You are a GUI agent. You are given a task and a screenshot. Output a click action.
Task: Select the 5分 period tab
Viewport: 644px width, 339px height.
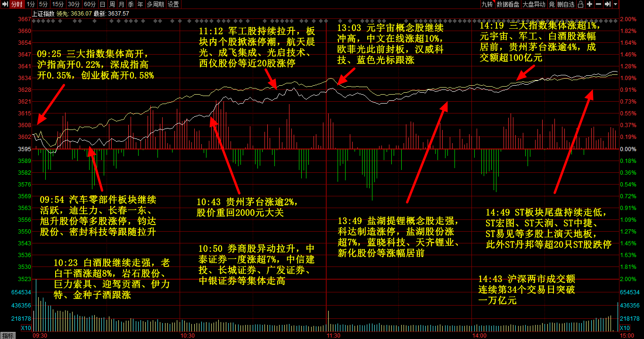point(43,4)
